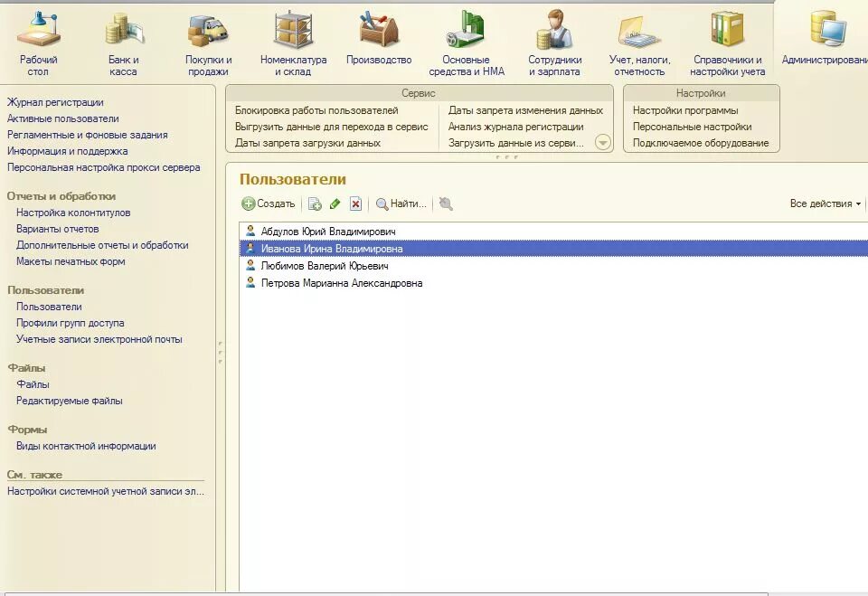Open the Все действия dropdown
The image size is (868, 596).
coord(826,203)
